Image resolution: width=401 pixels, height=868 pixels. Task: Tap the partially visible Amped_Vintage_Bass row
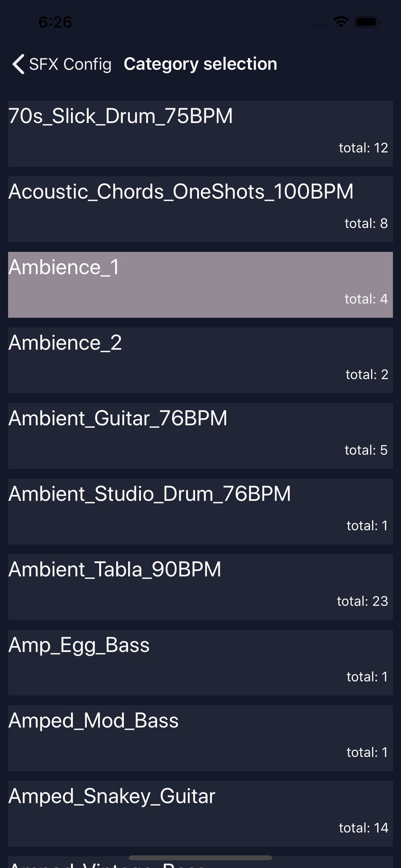200,862
